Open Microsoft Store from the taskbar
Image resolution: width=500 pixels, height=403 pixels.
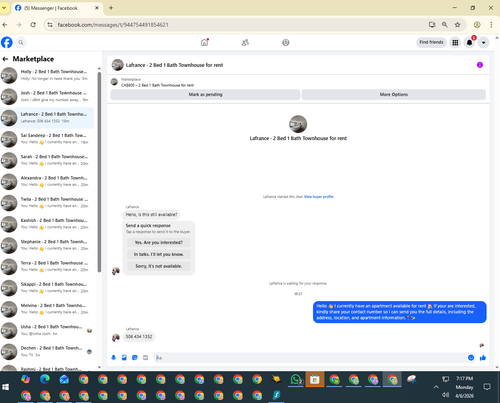coord(315,379)
